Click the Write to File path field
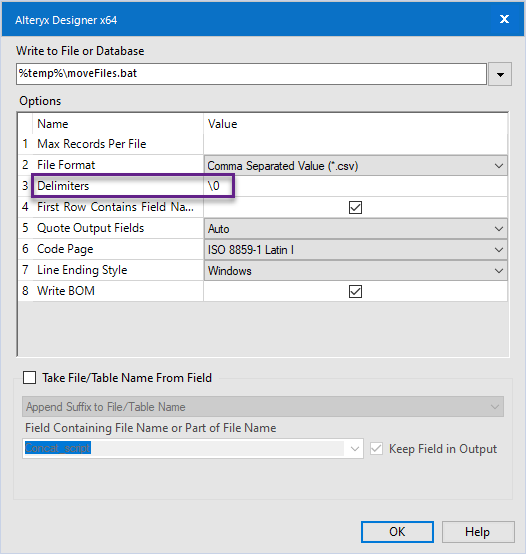526x554 pixels. pos(251,74)
